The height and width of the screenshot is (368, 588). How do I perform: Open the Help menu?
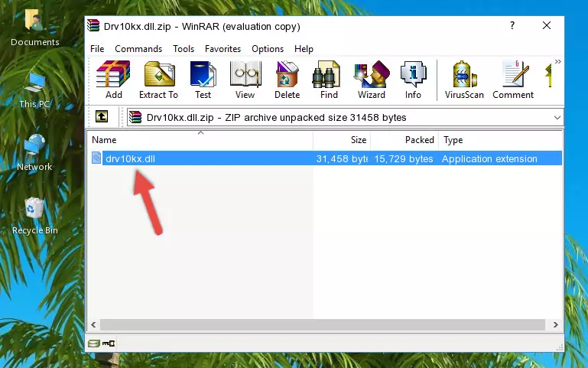click(304, 49)
